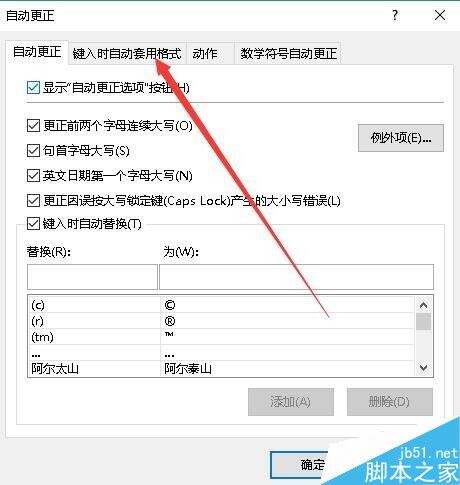
Task: Click the 为 replacement text field
Action: pyautogui.click(x=296, y=277)
